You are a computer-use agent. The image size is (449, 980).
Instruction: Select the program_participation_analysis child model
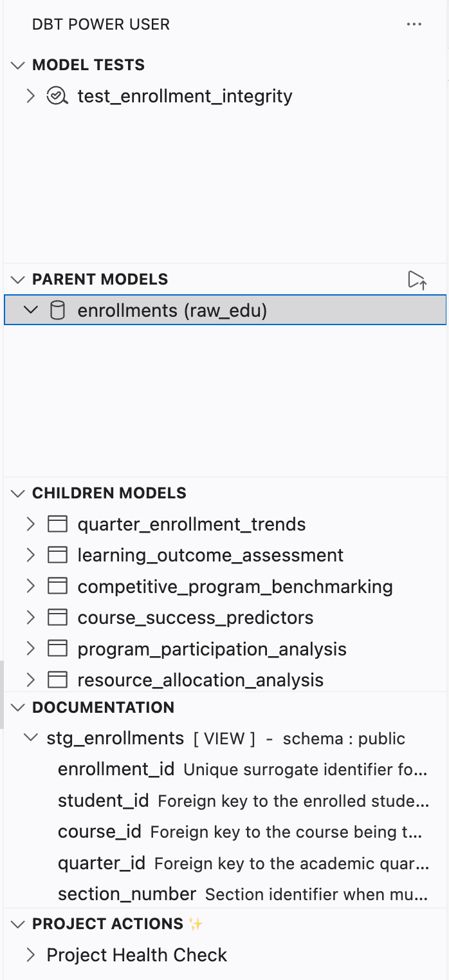(212, 649)
